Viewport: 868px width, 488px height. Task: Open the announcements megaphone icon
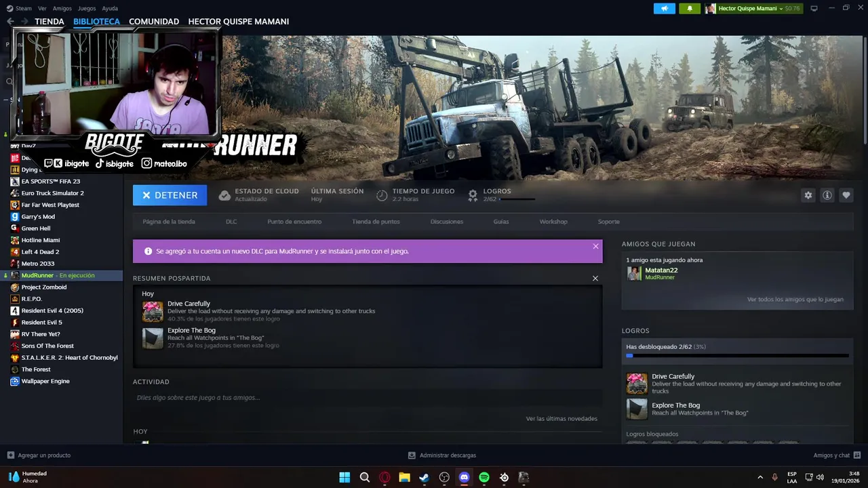(665, 8)
